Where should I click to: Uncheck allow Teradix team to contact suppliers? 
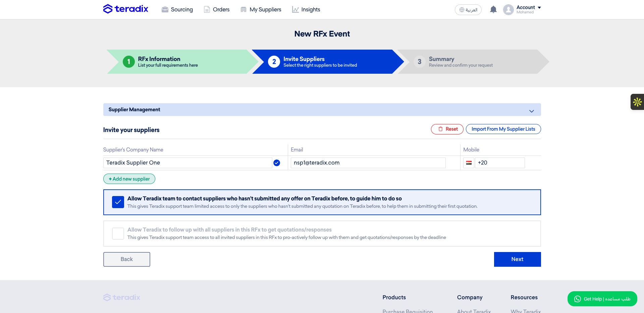(x=118, y=202)
